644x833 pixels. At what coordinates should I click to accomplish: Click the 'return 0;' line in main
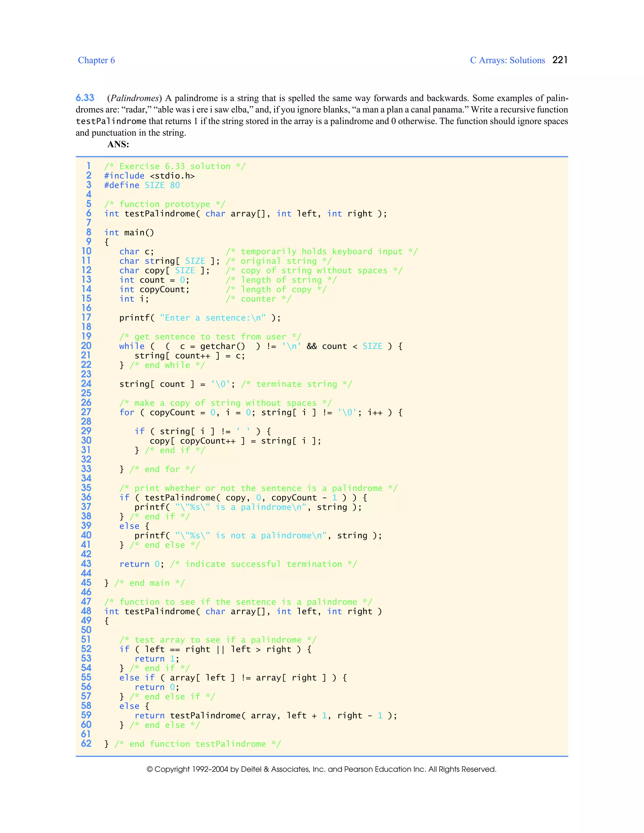(x=142, y=564)
